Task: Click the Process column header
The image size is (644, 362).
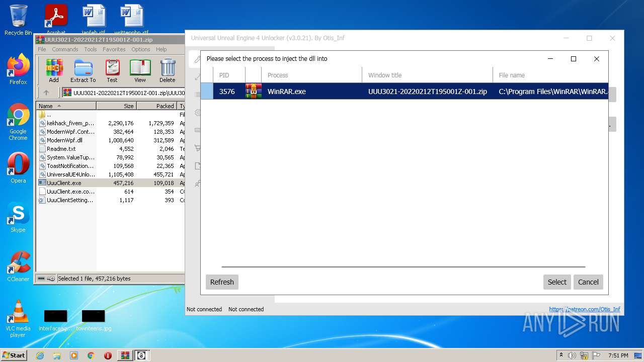Action: coord(311,75)
